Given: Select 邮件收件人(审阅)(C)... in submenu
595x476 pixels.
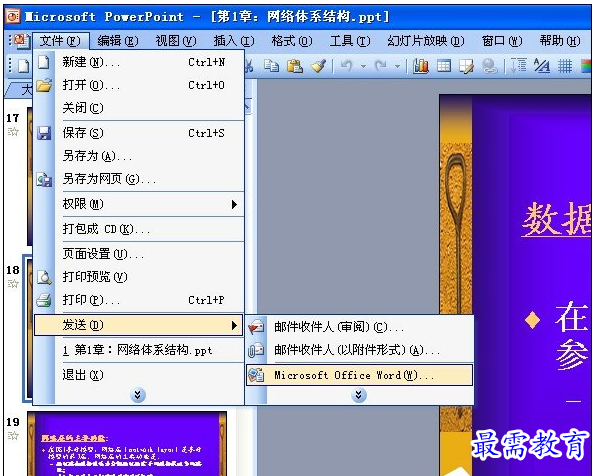Looking at the screenshot, I should (x=359, y=327).
